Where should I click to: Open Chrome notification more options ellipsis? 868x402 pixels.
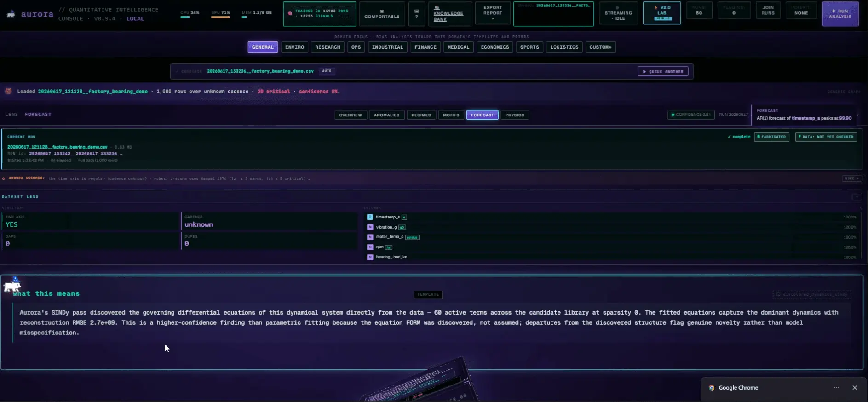(836, 388)
